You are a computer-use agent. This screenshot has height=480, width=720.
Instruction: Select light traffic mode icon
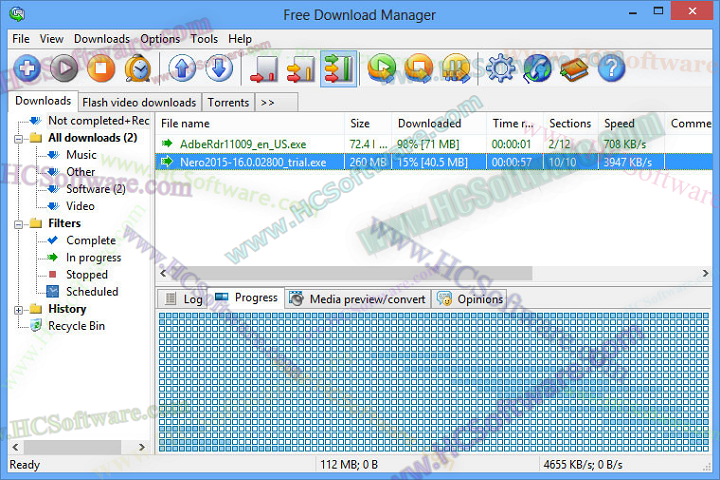[264, 69]
